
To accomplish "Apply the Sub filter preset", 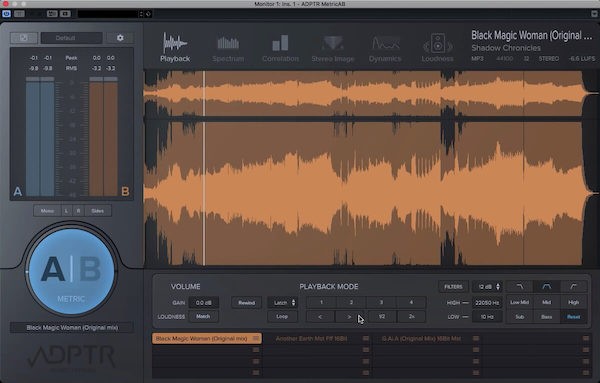I will point(519,317).
